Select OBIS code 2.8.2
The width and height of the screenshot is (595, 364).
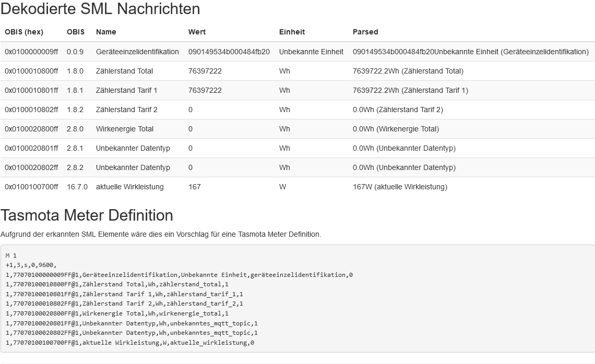75,167
